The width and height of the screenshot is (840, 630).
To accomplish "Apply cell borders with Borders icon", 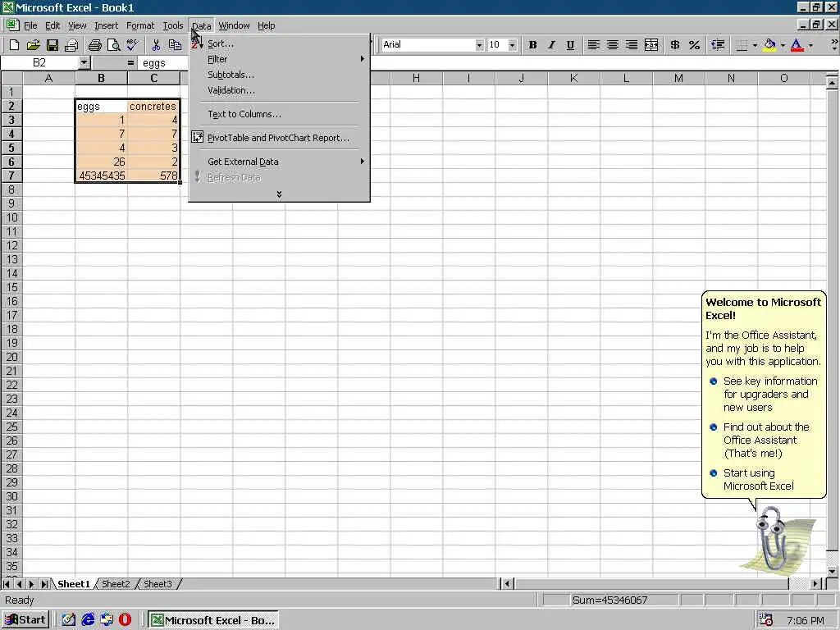I will (x=742, y=45).
